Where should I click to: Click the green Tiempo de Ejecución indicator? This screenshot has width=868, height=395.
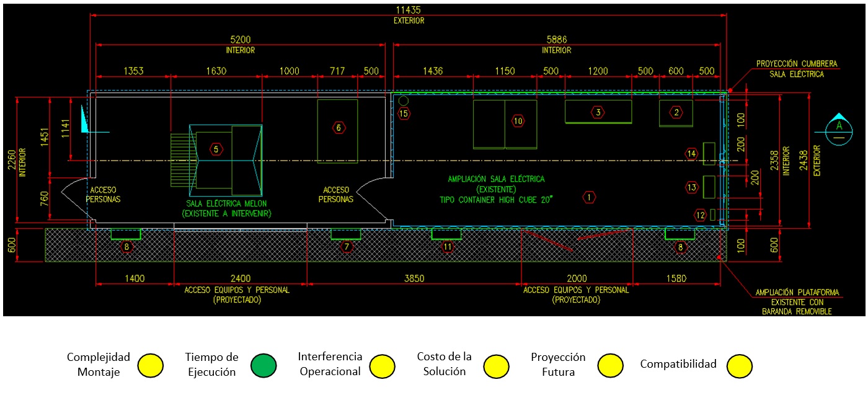tap(265, 366)
